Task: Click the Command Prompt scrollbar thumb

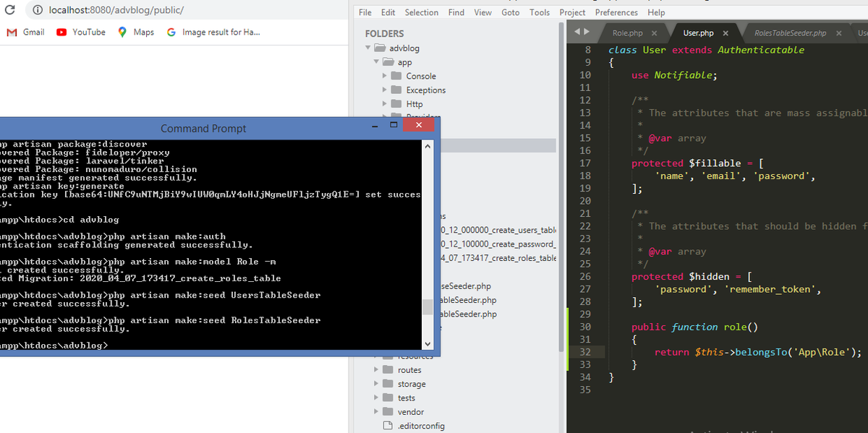Action: click(x=427, y=307)
